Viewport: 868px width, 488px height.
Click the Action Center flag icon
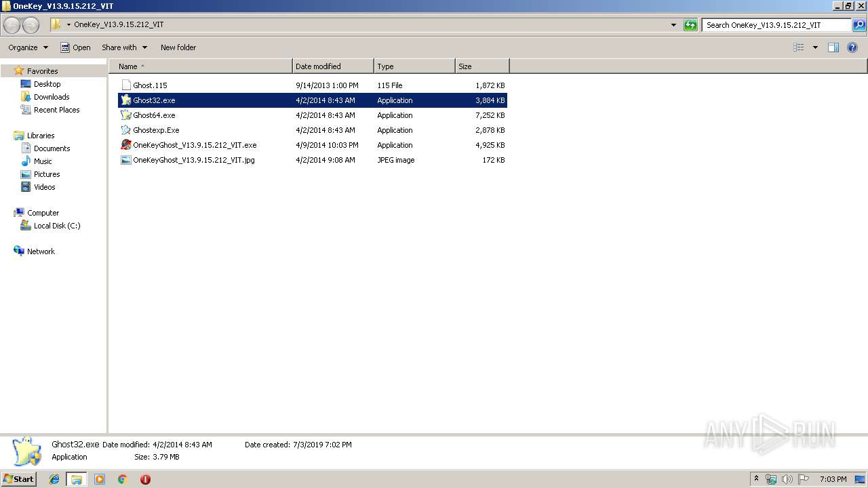pyautogui.click(x=804, y=479)
